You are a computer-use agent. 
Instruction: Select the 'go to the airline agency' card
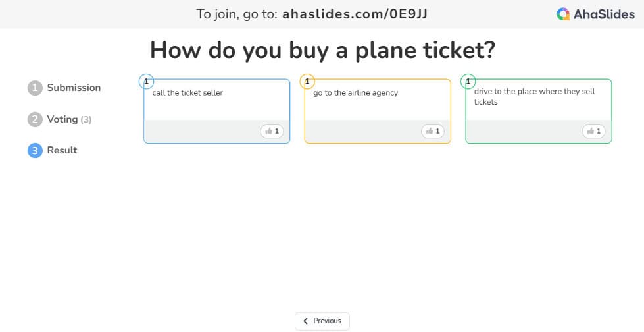378,111
